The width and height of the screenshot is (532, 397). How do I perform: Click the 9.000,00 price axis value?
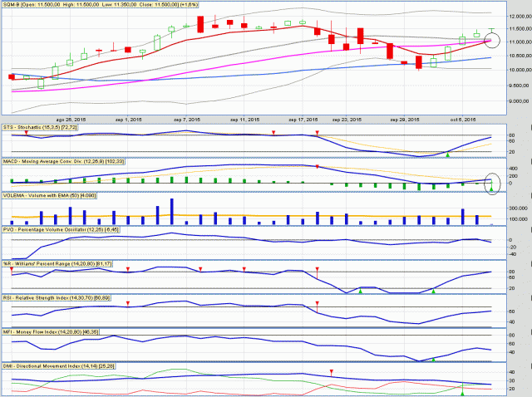pyautogui.click(x=519, y=101)
